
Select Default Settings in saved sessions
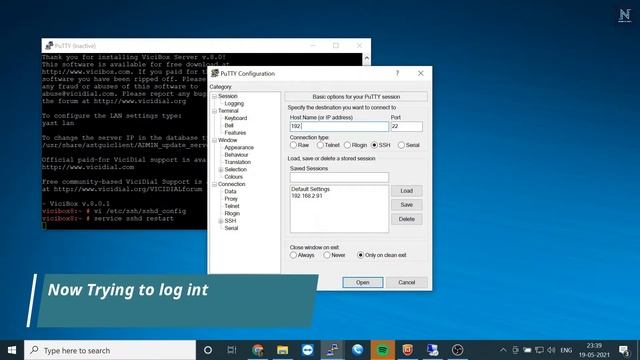click(310, 189)
